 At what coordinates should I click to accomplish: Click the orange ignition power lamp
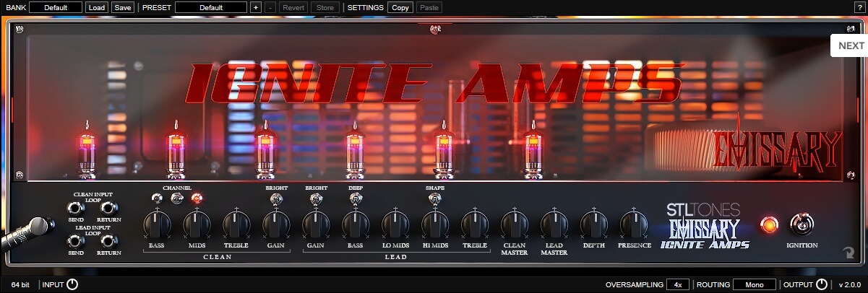pos(770,225)
